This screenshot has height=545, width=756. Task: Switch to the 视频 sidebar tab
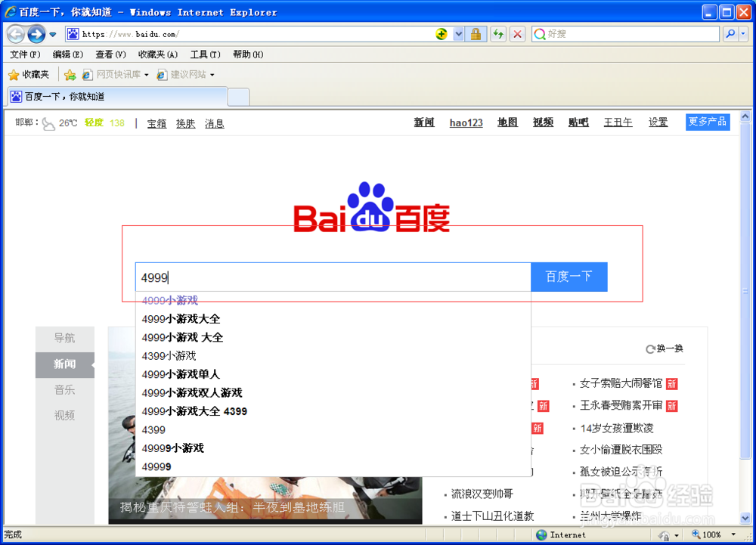[64, 416]
